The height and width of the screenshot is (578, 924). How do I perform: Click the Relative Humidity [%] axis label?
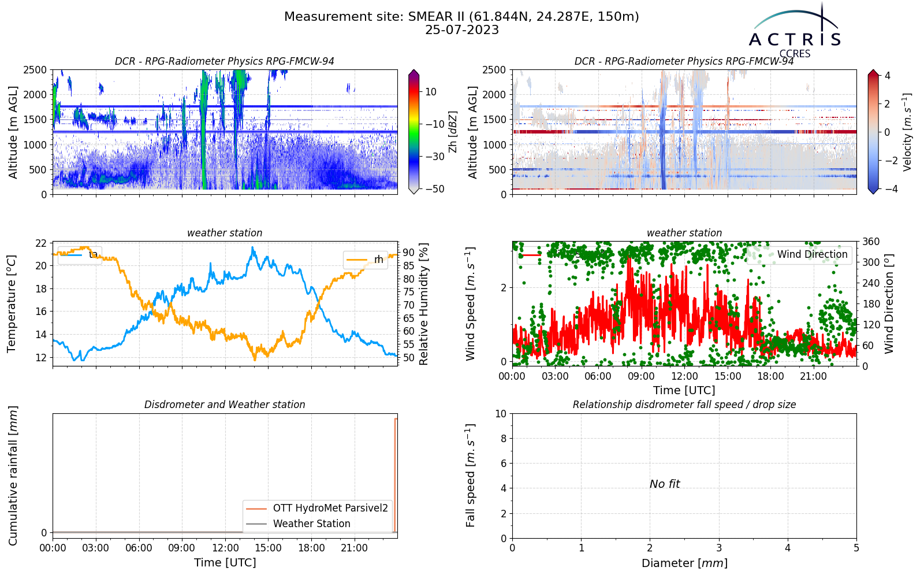424,304
